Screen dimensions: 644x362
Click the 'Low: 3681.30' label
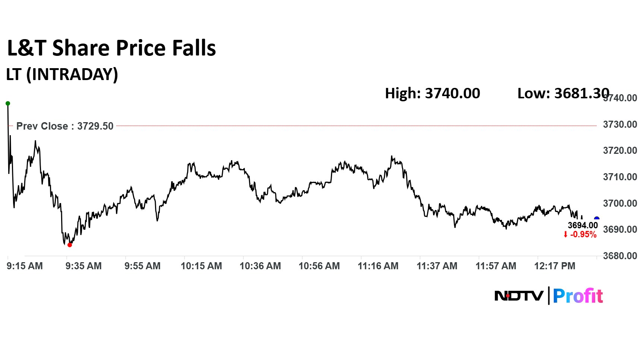click(563, 93)
